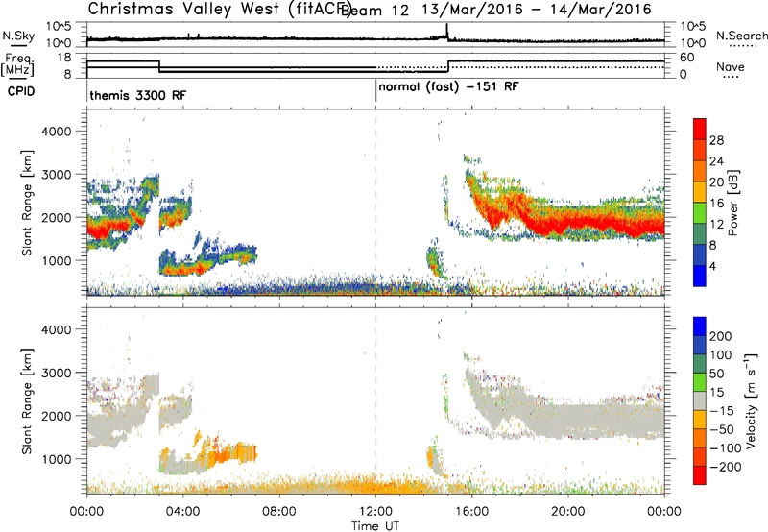Click the orange velocity patch near 06:00 at 1000 km
This screenshot has width=768, height=532.
click(235, 453)
